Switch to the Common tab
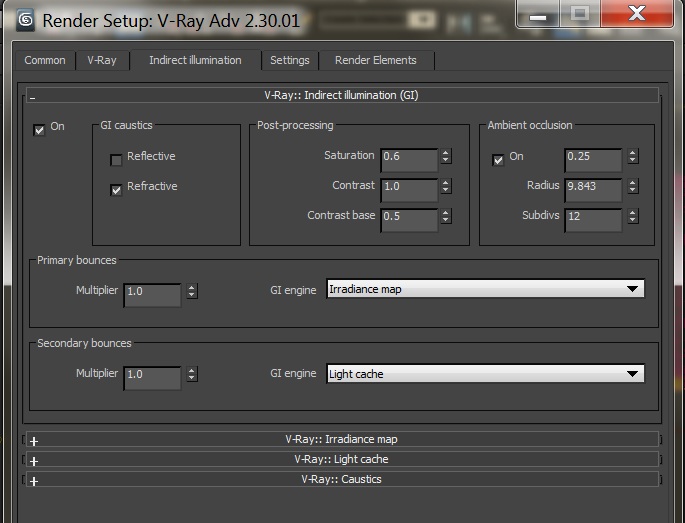 point(45,60)
